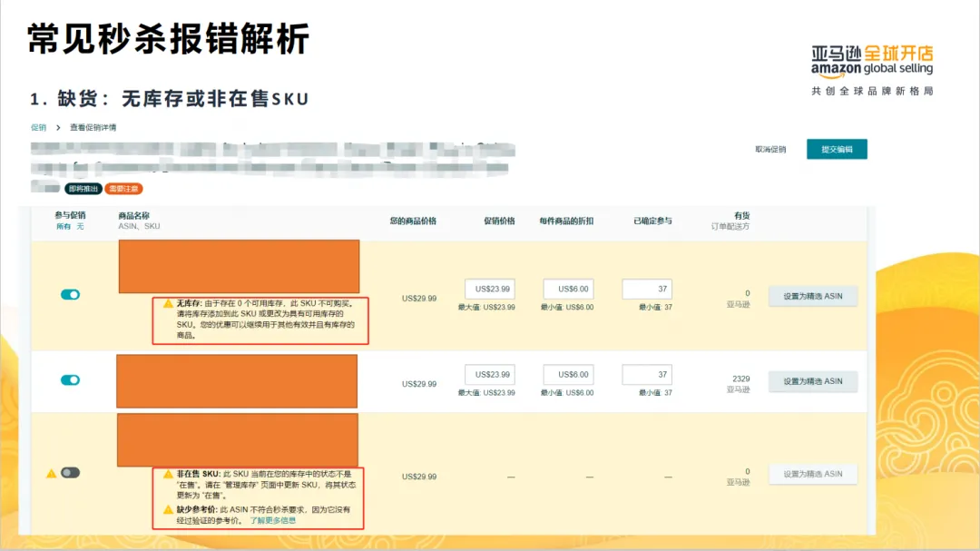The height and width of the screenshot is (551, 980).
Task: Click the 有货 column header
Action: coord(742,216)
